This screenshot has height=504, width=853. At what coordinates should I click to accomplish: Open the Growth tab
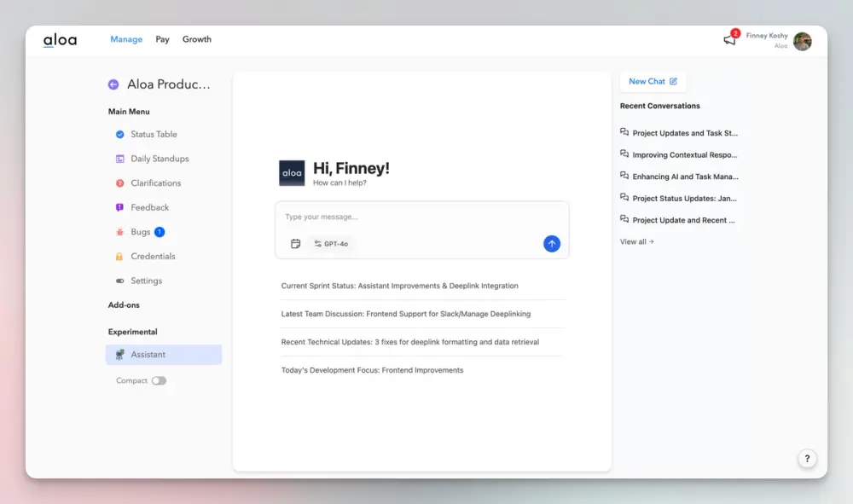pos(197,39)
